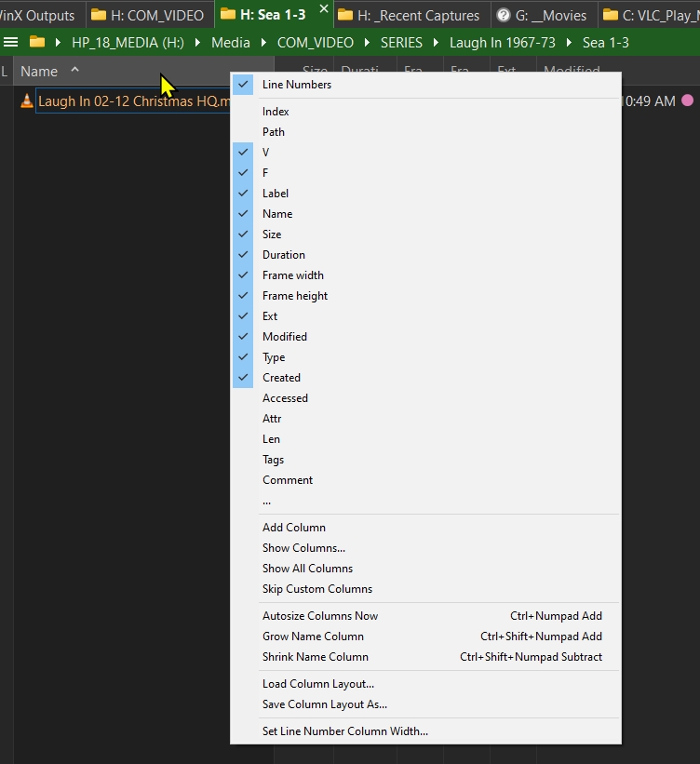
Task: Click the L column header
Action: point(5,72)
